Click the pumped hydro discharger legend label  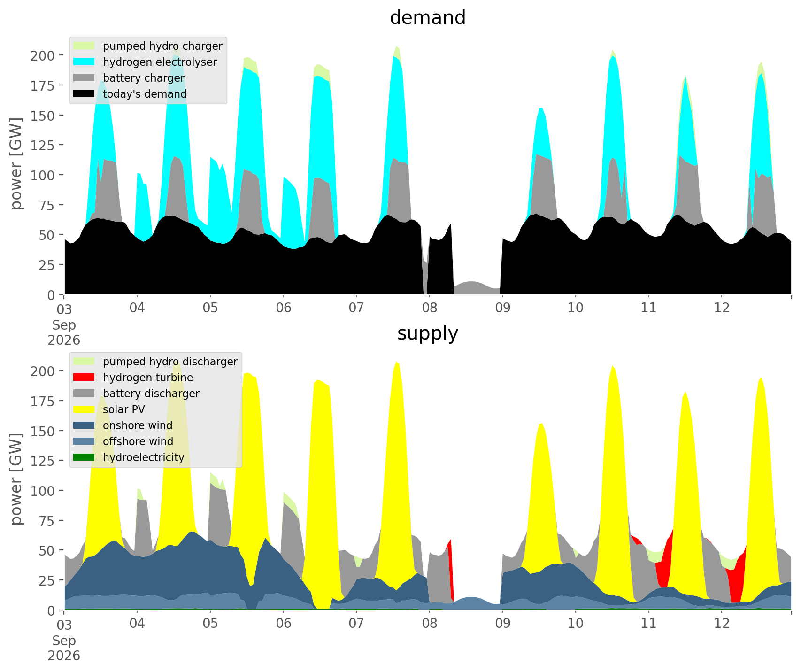click(x=170, y=362)
